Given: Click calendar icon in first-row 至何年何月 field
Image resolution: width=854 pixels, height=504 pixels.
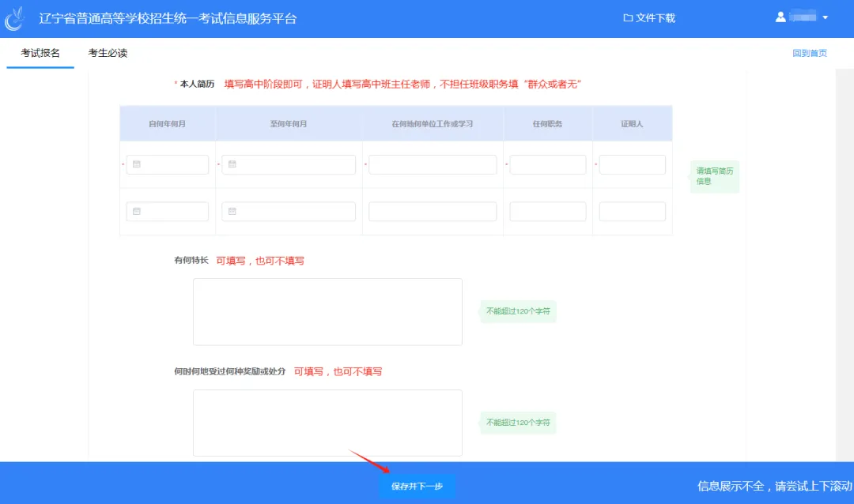Looking at the screenshot, I should pos(232,164).
